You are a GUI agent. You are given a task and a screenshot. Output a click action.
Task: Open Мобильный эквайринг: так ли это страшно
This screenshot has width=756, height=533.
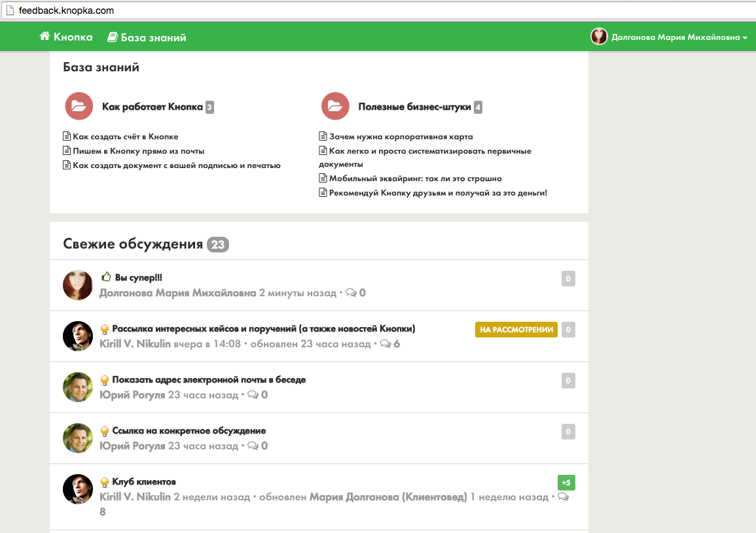coord(415,179)
